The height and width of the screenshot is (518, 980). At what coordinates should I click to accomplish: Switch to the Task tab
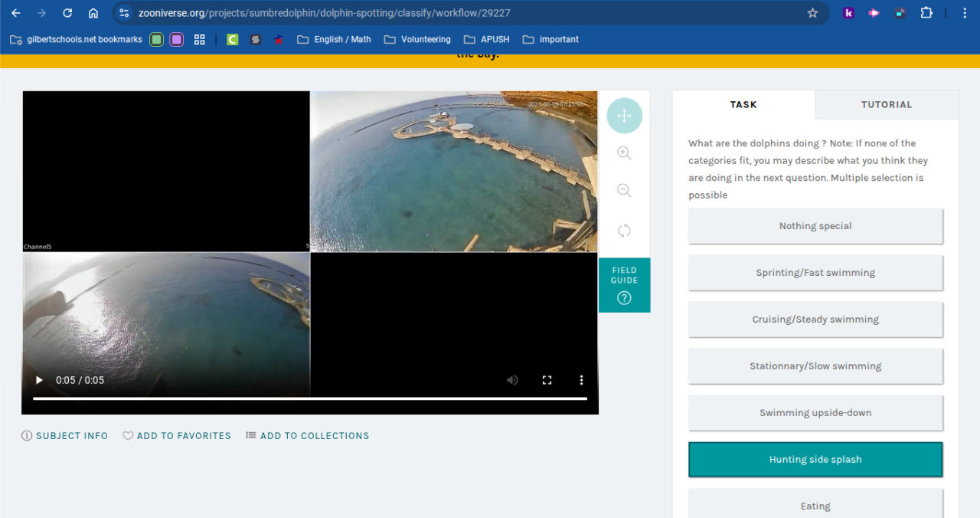(743, 105)
